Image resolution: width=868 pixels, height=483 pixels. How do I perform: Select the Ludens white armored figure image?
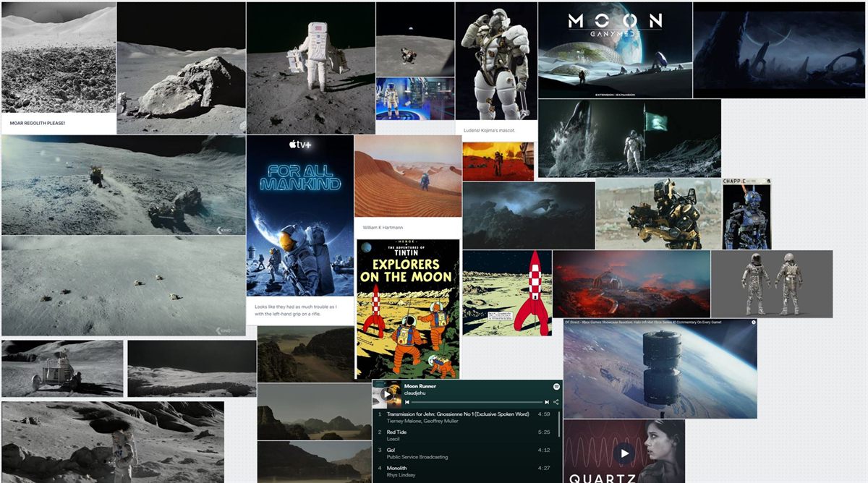496,61
